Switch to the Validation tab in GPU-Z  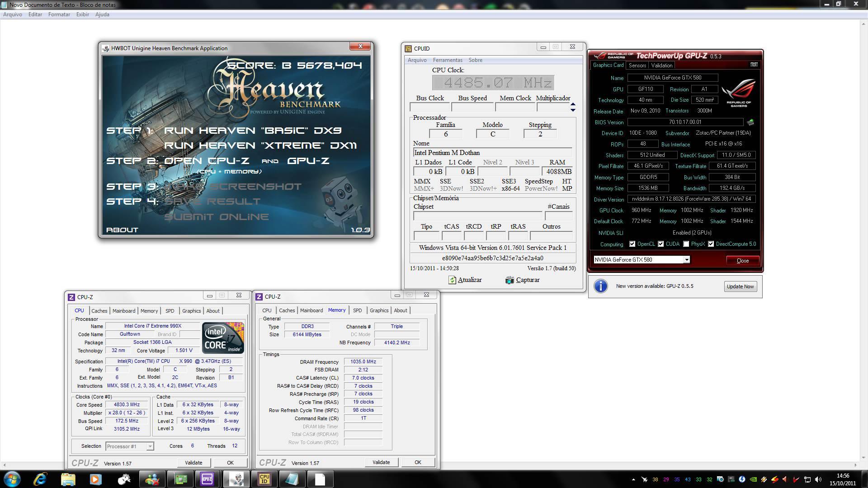coord(662,65)
